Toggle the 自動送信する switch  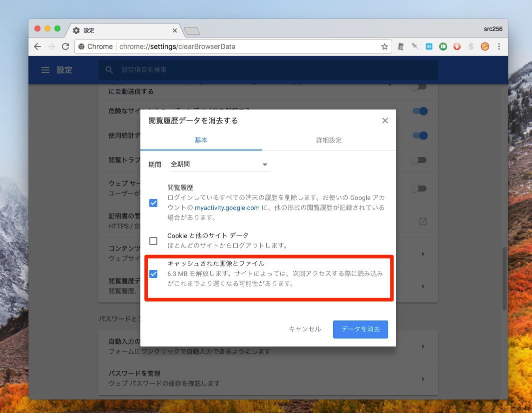418,87
